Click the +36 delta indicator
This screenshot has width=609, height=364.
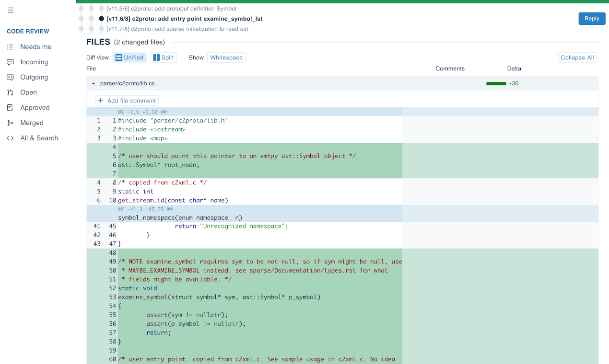[513, 83]
